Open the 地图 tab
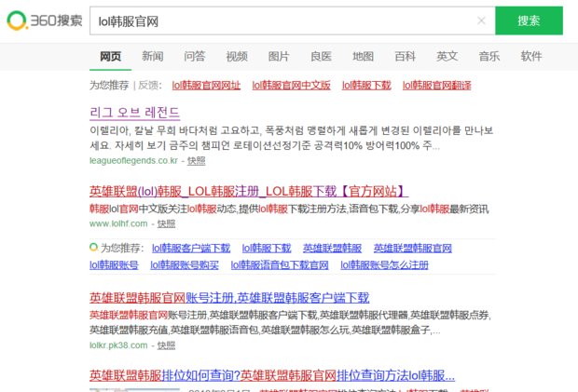Viewport: 578px width, 392px height. 363,56
